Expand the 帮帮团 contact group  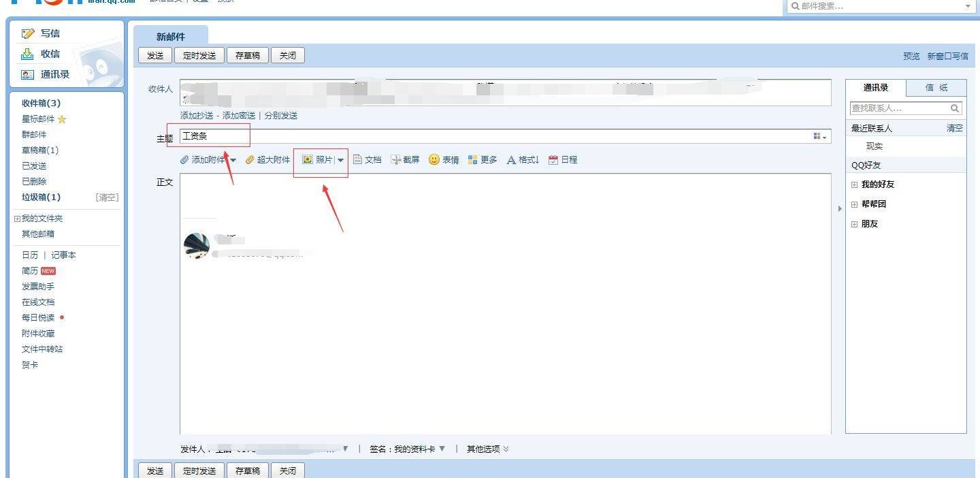(x=855, y=204)
